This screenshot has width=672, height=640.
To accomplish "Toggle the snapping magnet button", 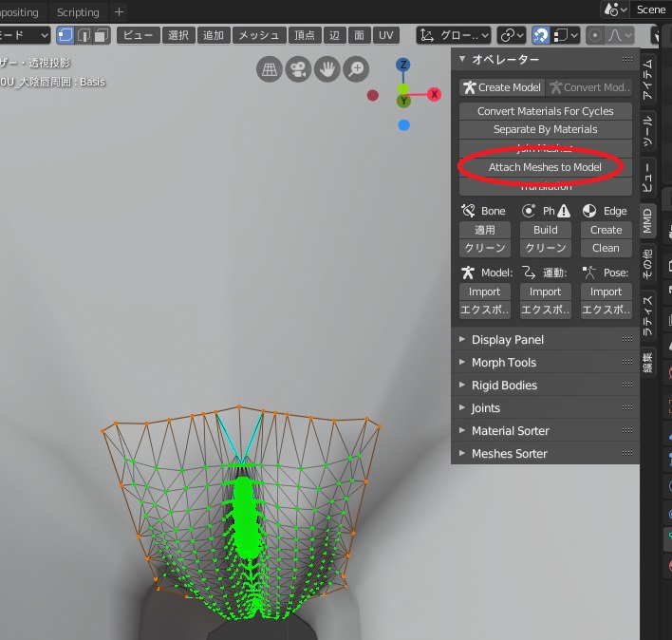I will coord(541,35).
